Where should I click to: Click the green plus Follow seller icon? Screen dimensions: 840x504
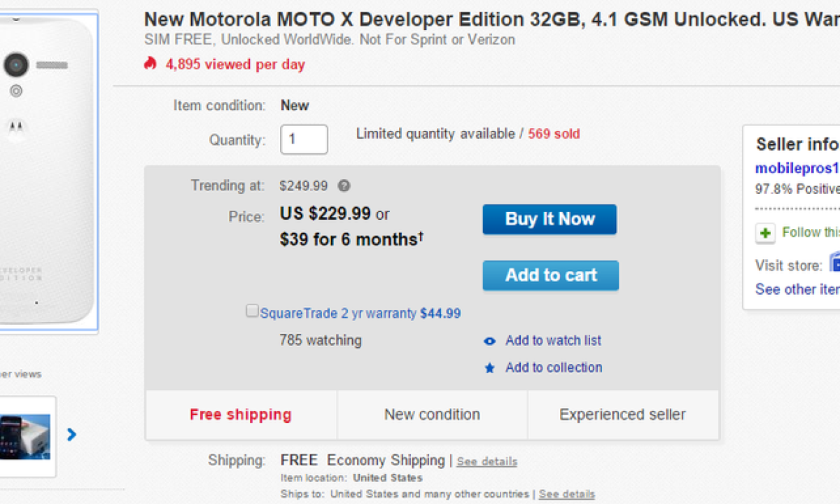pos(765,233)
